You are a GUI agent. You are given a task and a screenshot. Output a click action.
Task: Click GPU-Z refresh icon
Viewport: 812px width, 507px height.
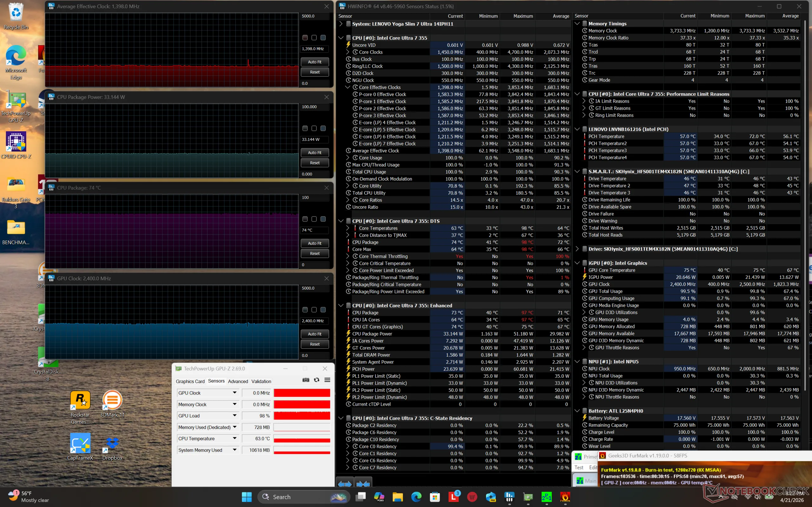click(317, 380)
